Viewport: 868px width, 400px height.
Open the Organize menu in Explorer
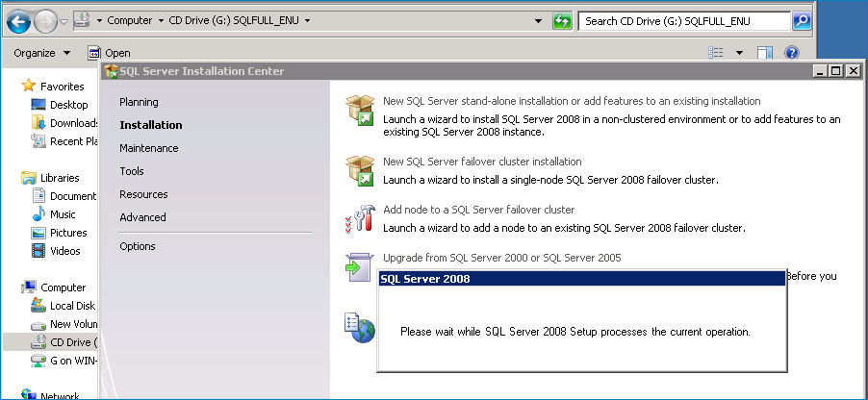[42, 53]
